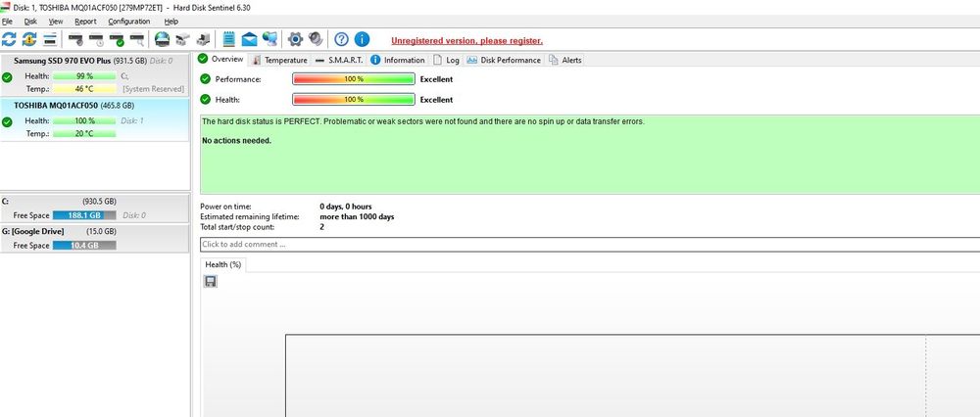This screenshot has height=417, width=980.
Task: Select the Health (%) graph tab
Action: [x=223, y=264]
